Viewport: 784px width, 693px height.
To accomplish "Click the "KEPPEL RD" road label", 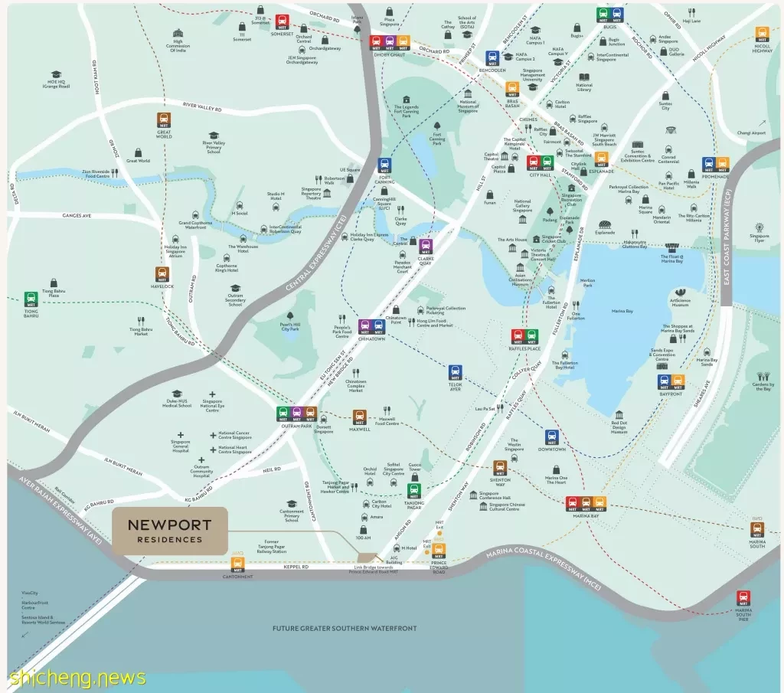I will [x=296, y=567].
